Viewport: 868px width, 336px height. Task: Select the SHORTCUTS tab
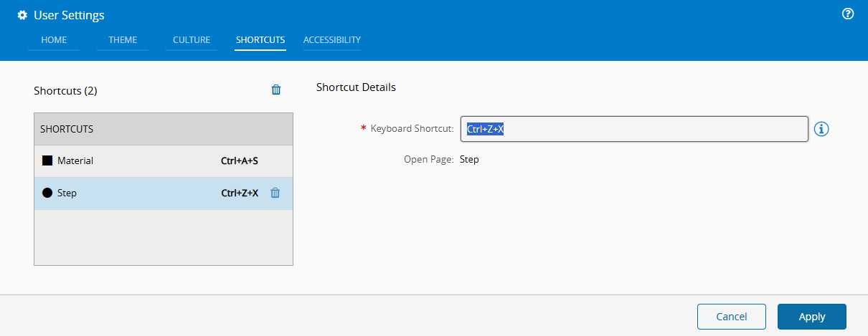coord(260,40)
